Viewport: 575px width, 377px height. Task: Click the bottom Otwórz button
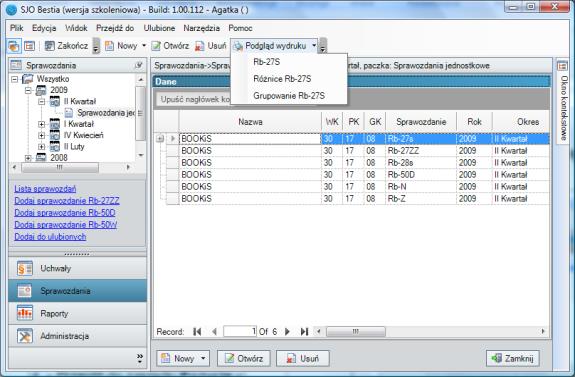pos(244,358)
